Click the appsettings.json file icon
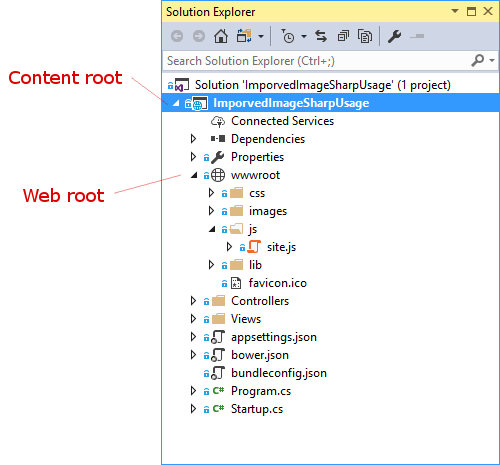 (218, 337)
